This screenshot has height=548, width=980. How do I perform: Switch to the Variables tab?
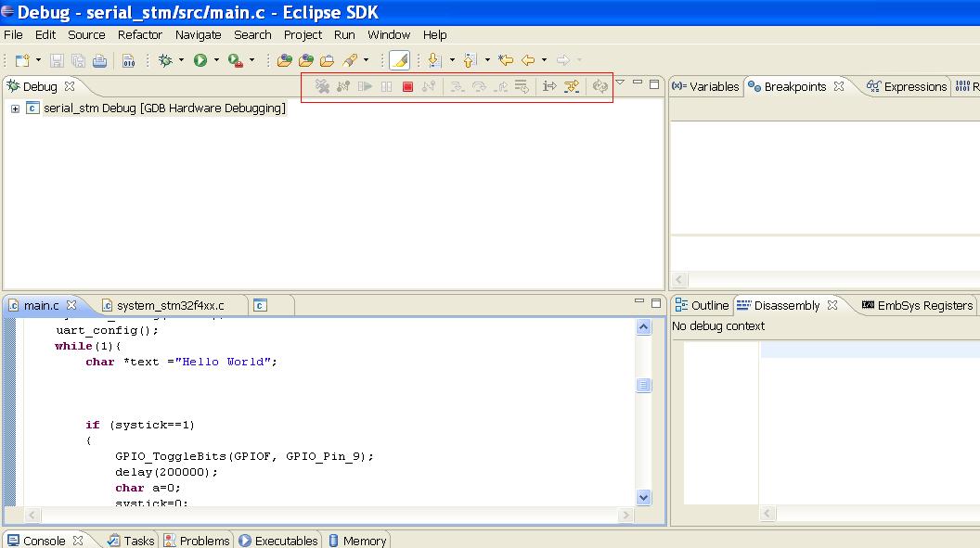coord(705,87)
